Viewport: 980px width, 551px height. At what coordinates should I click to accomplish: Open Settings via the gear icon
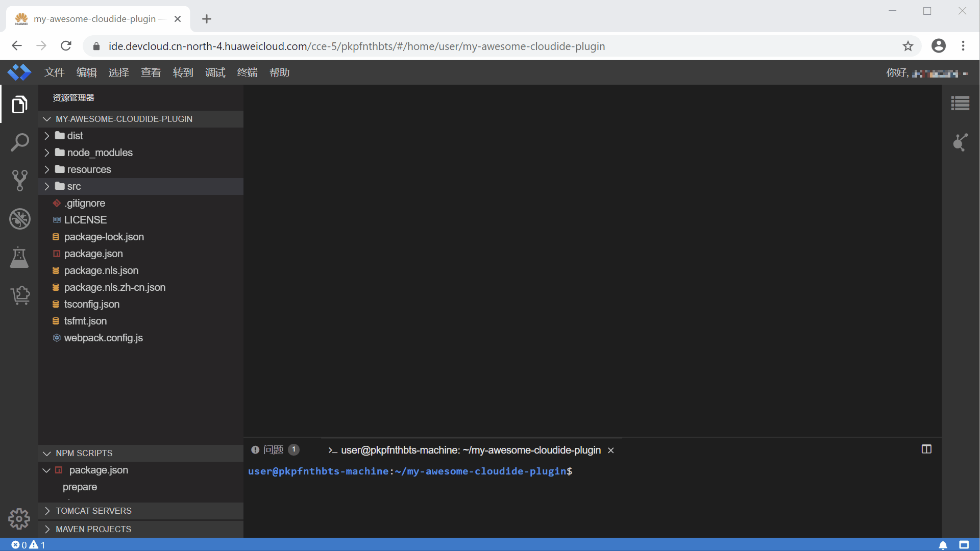[x=19, y=519]
